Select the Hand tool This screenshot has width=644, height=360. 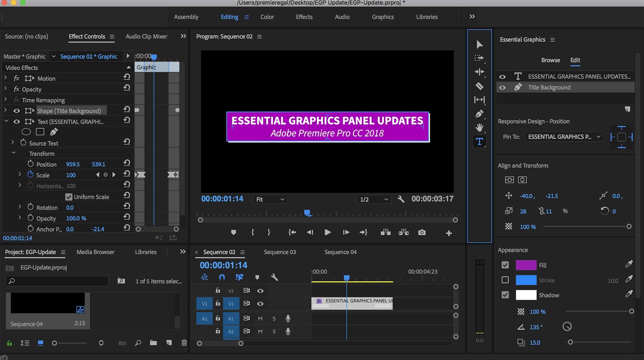point(479,127)
